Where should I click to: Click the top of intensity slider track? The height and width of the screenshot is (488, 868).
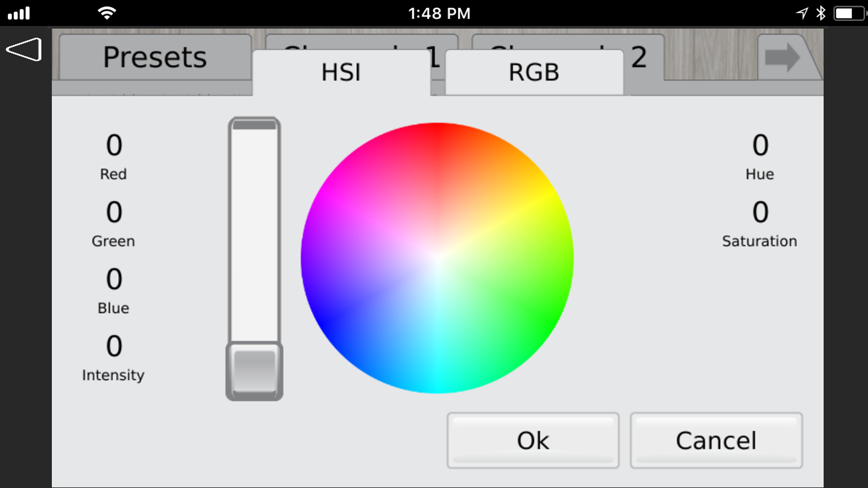click(254, 125)
